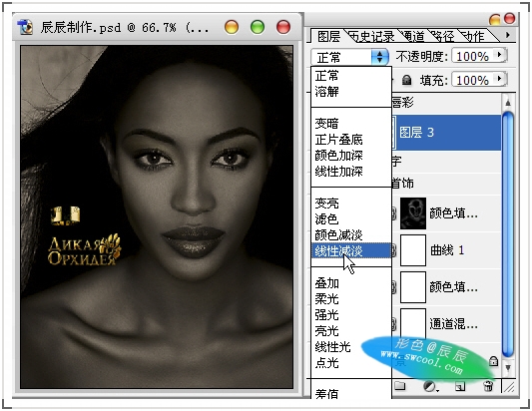Minimize document window with yellow button
Viewport: 532px width, 411px height.
[x=232, y=27]
